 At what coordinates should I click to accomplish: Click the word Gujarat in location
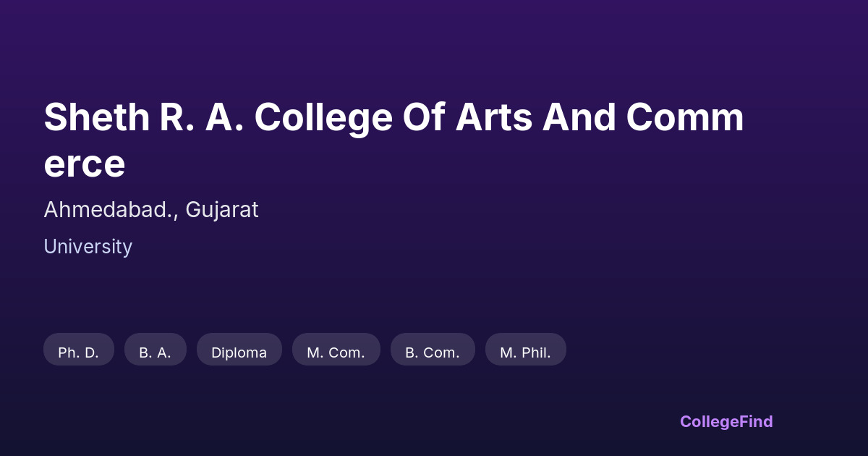pos(222,210)
